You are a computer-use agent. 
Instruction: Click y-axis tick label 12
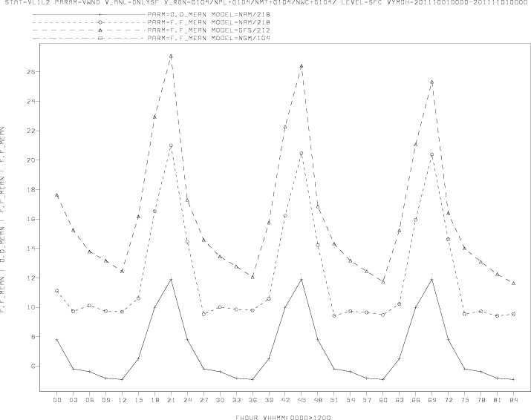click(x=30, y=278)
